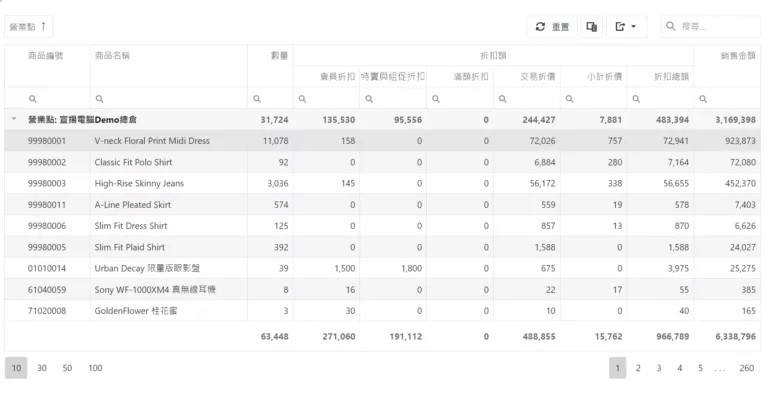Click product code 61040059
Image resolution: width=768 pixels, height=393 pixels.
pos(47,290)
